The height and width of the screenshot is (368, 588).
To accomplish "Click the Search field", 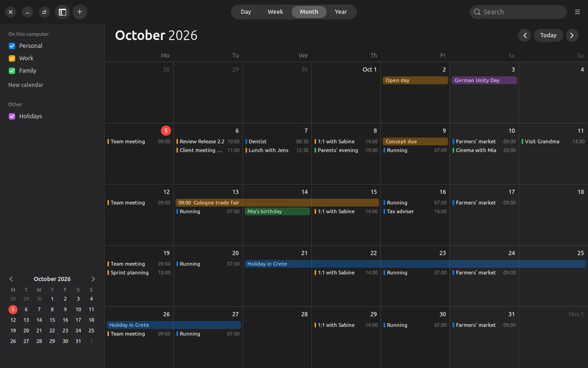I will coord(518,12).
